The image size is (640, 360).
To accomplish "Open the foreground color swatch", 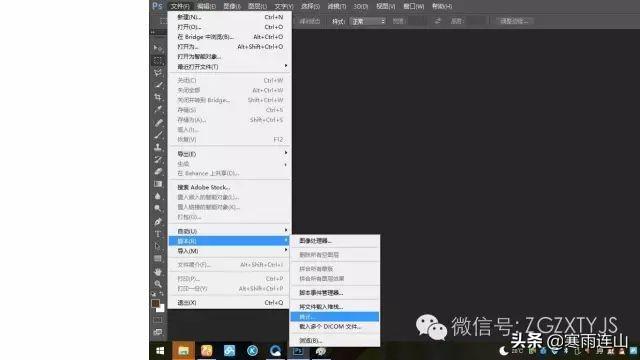I will point(155,303).
